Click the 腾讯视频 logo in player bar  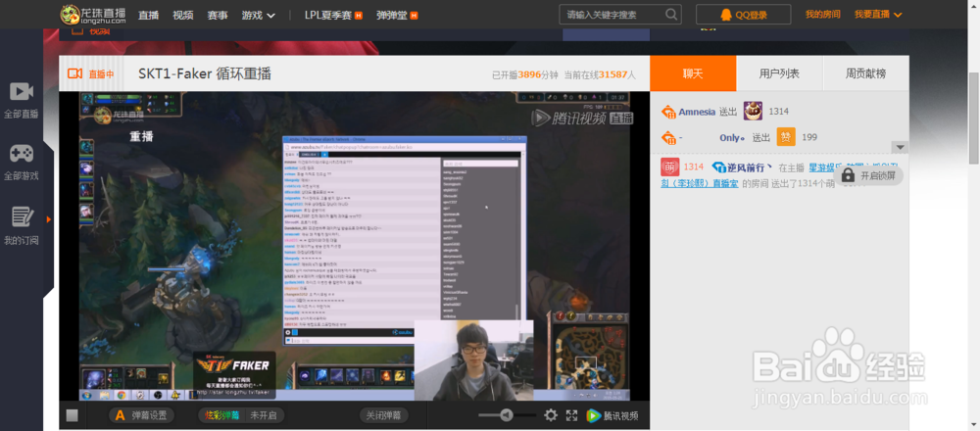pyautogui.click(x=612, y=415)
